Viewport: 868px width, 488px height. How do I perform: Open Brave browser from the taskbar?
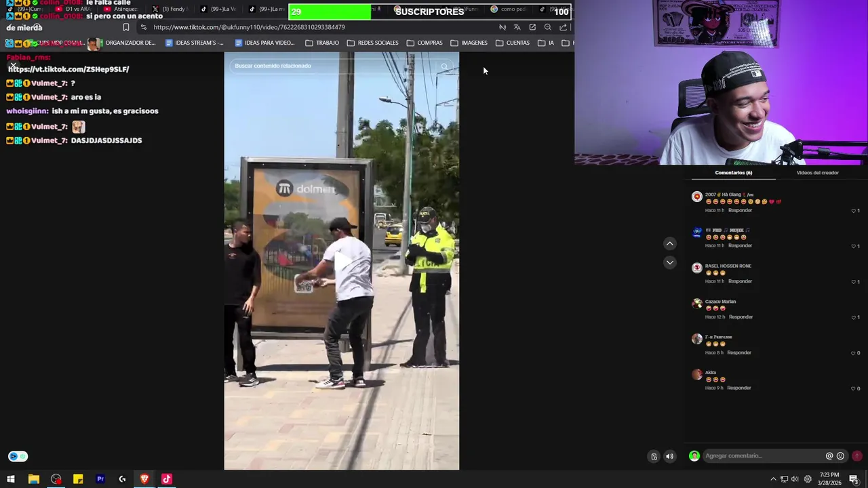tap(144, 479)
